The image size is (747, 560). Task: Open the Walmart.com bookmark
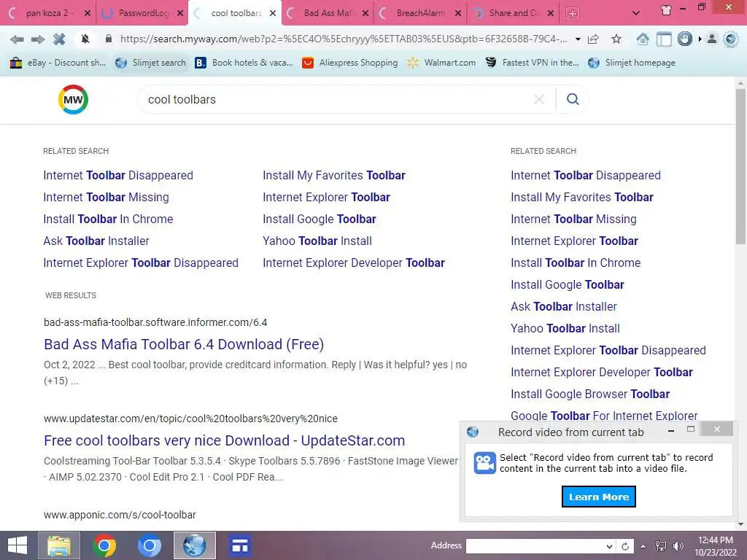441,63
